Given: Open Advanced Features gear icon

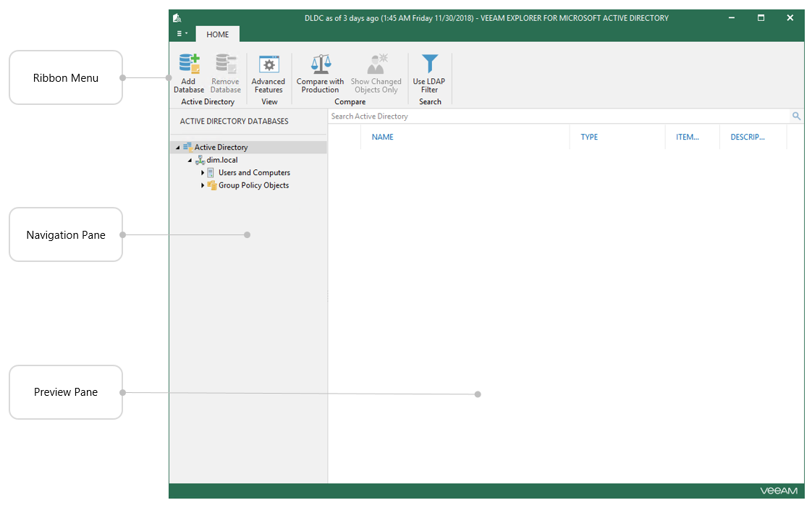Looking at the screenshot, I should [x=268, y=64].
